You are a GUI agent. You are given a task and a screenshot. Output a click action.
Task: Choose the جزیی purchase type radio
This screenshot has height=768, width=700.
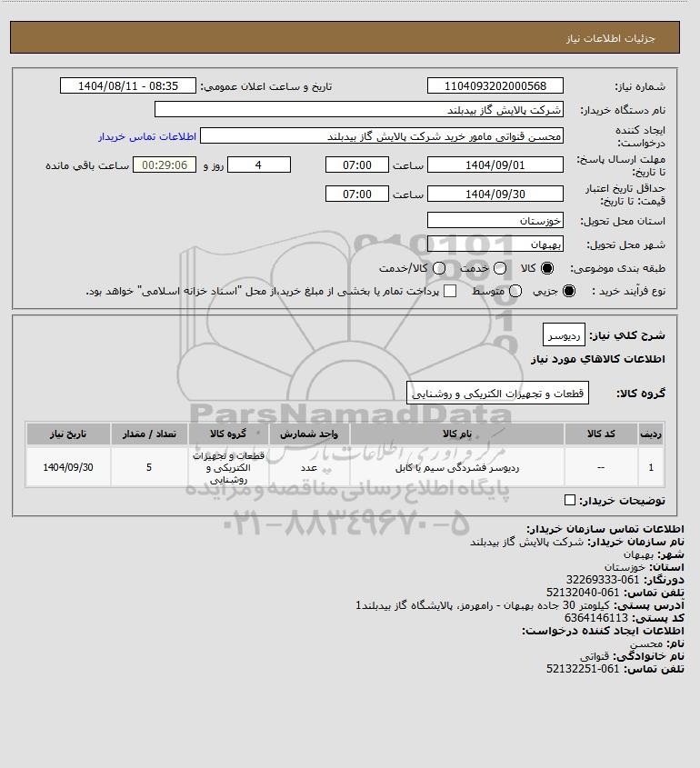(x=569, y=291)
